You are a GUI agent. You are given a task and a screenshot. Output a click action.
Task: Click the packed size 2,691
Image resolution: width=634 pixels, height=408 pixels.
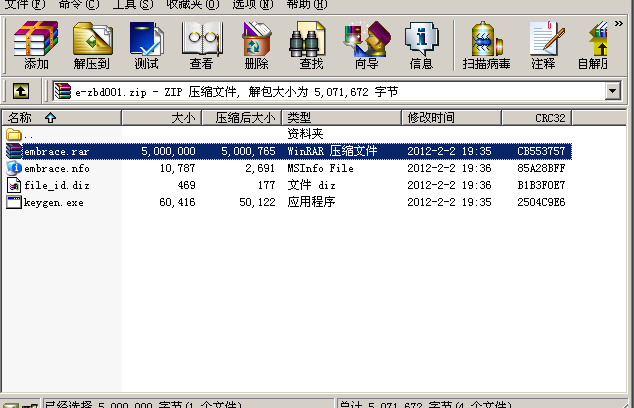260,168
